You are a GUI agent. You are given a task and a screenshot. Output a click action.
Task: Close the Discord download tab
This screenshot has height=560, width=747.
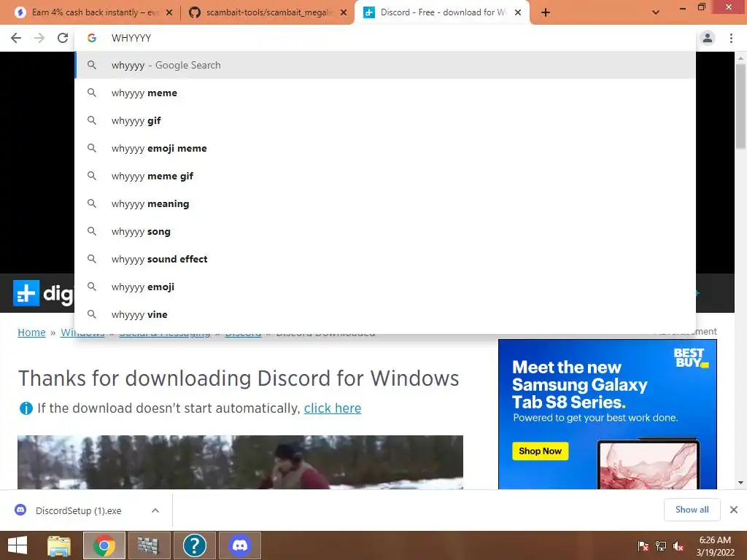(518, 12)
